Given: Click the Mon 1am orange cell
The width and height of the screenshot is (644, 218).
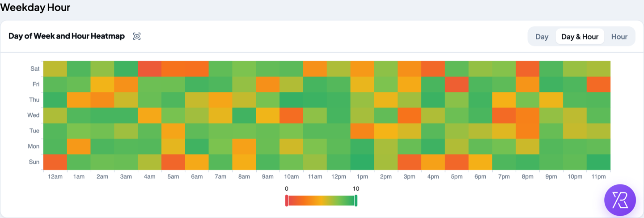Looking at the screenshot, I should click(x=79, y=147).
